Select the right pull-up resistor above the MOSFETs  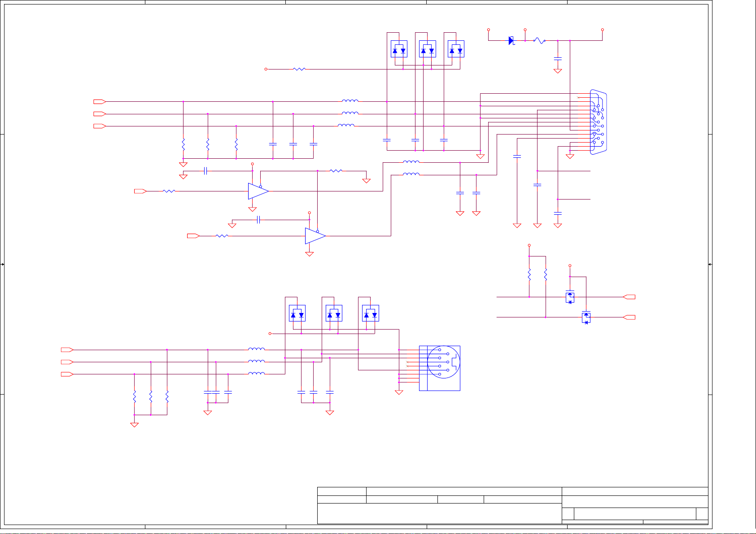(x=546, y=274)
